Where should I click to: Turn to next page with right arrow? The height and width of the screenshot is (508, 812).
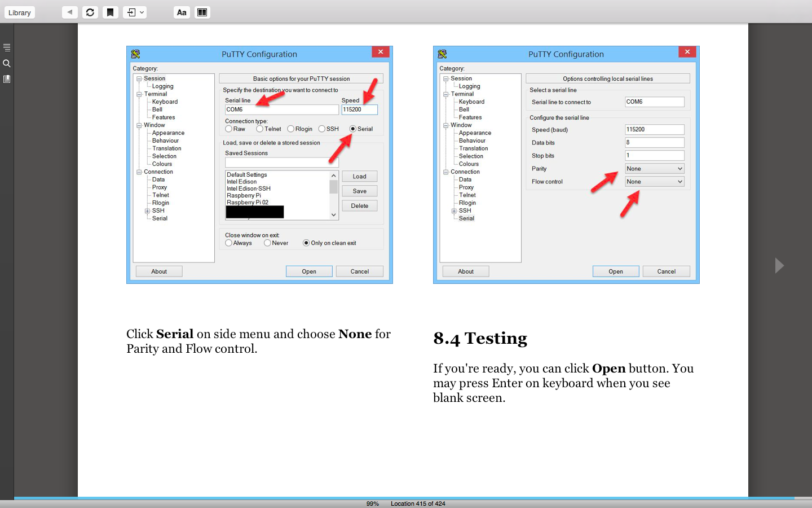779,265
